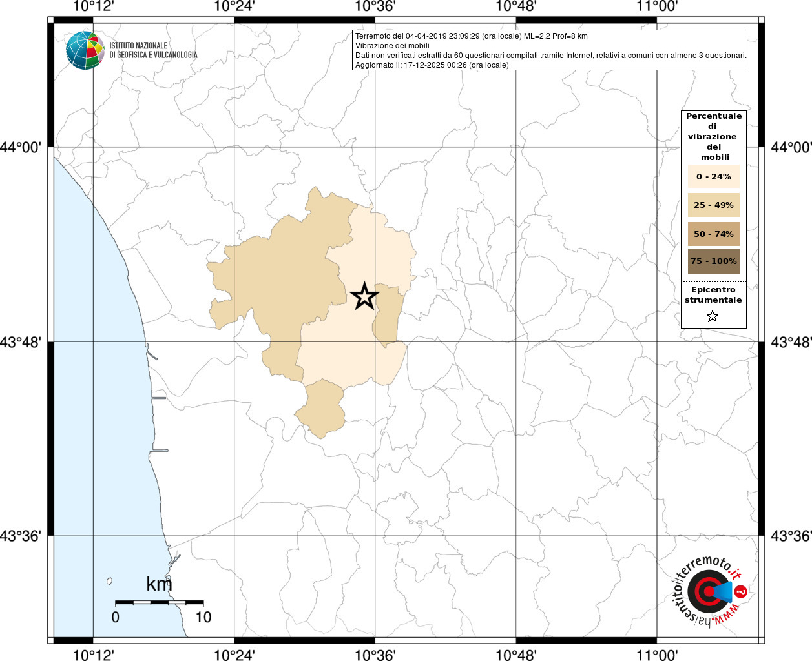Select the 0 - 24% legend swatch

tap(713, 176)
